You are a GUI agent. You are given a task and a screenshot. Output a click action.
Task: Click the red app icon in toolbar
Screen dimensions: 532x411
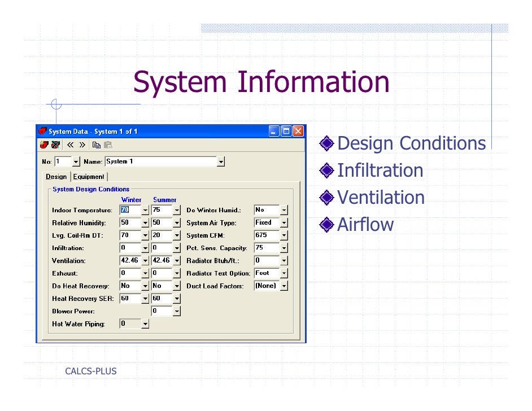[44, 145]
